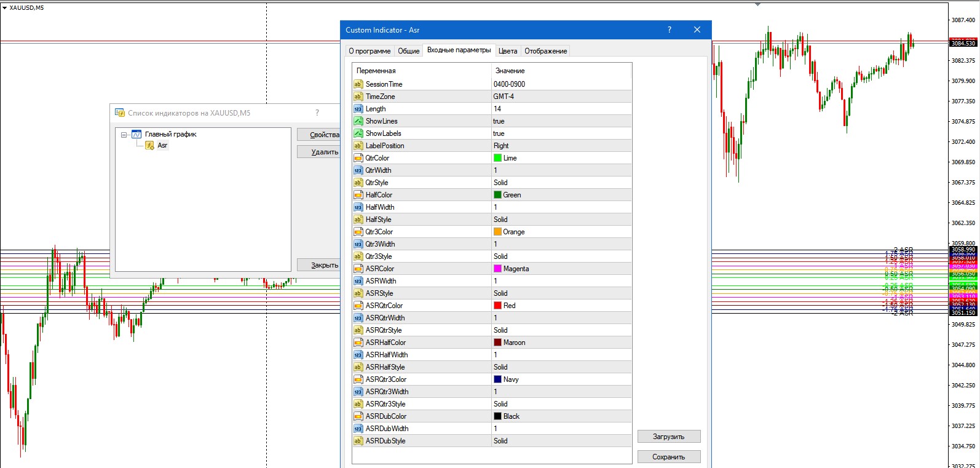Click the Maroon swatch for ASRHalfColor

click(497, 343)
